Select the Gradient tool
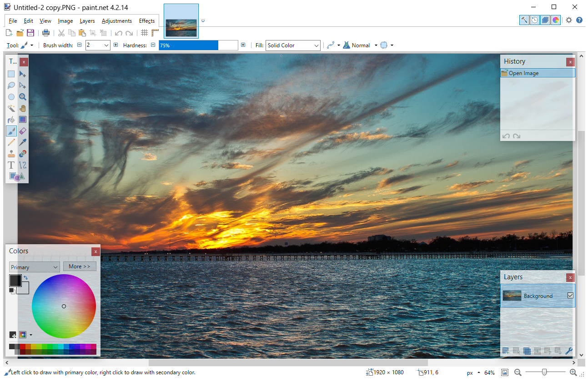 point(23,120)
